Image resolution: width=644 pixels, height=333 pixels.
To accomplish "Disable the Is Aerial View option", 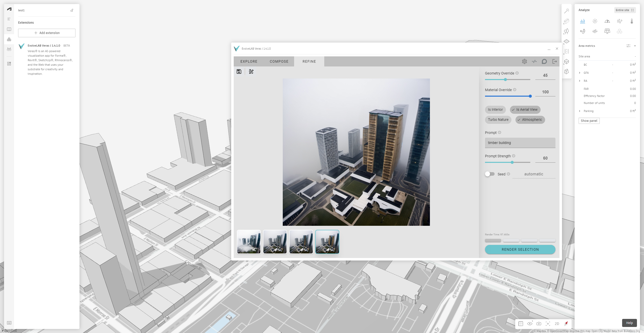I will [x=525, y=110].
